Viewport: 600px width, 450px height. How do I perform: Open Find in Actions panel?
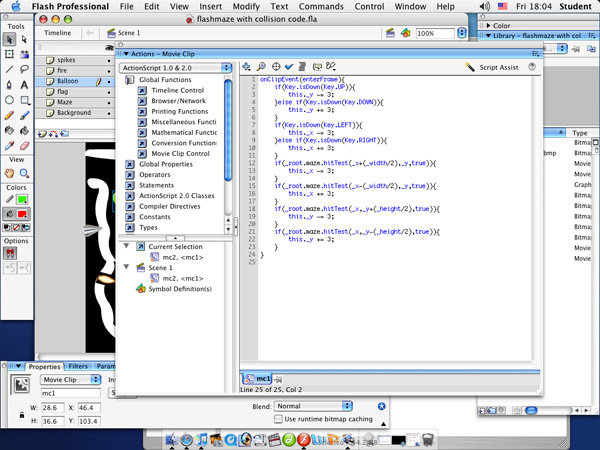click(261, 67)
